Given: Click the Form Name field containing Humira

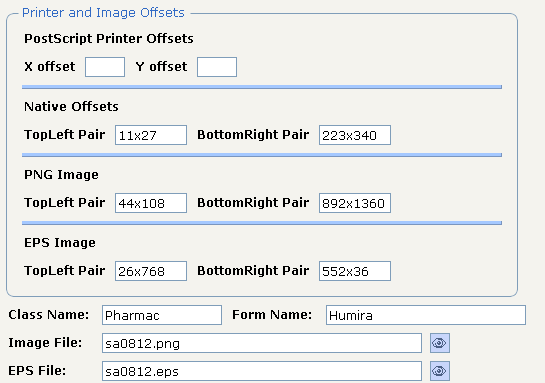Looking at the screenshot, I should [x=426, y=315].
